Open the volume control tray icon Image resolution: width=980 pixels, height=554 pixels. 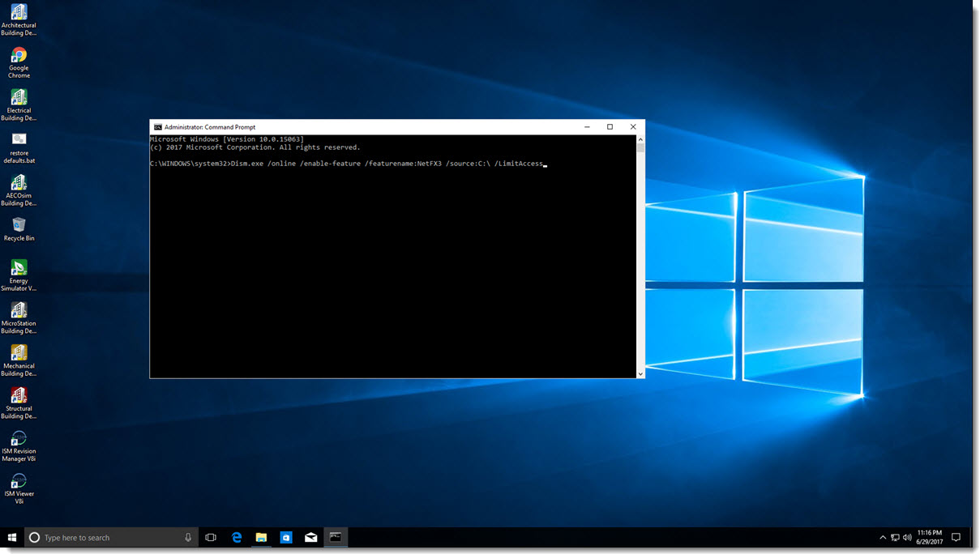pyautogui.click(x=907, y=537)
